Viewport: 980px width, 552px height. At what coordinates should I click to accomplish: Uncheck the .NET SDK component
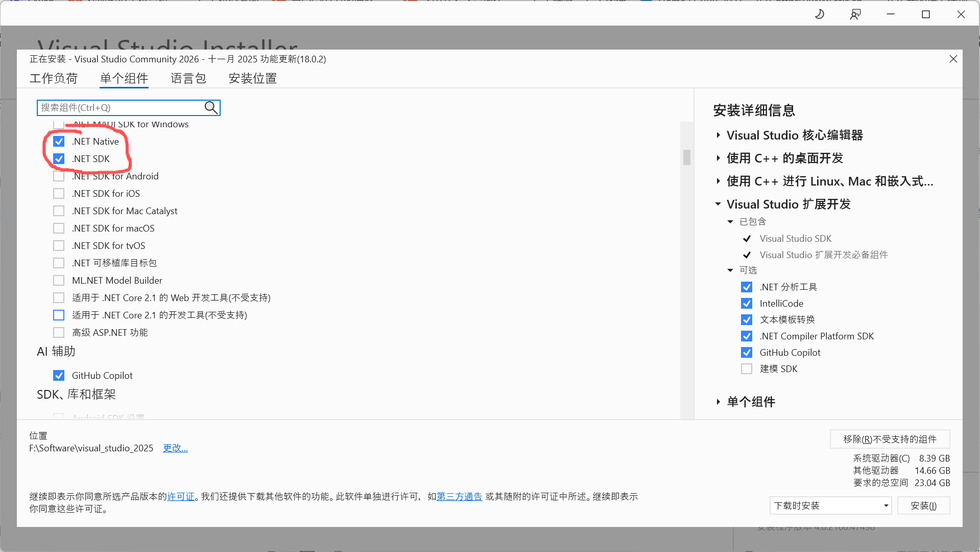[x=59, y=159]
